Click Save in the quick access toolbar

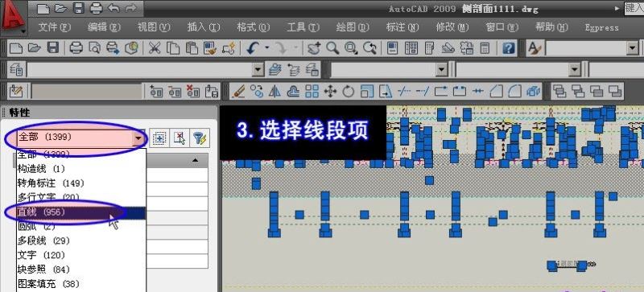coord(78,7)
